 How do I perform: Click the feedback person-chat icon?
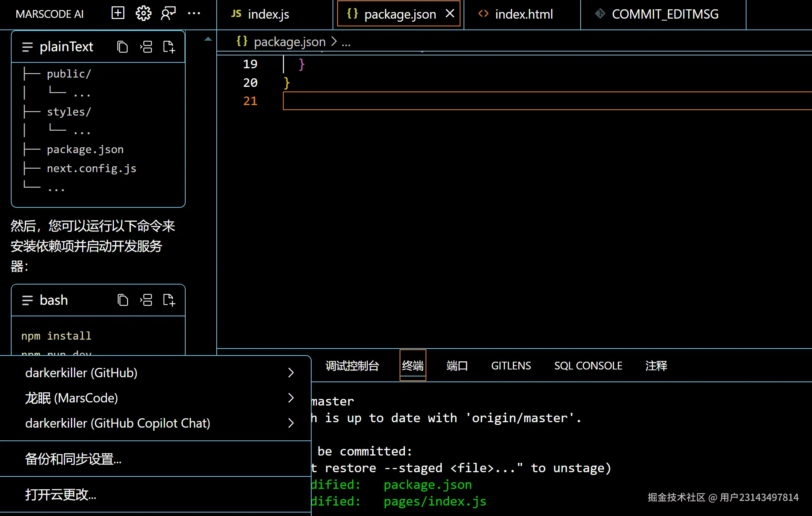click(x=168, y=14)
